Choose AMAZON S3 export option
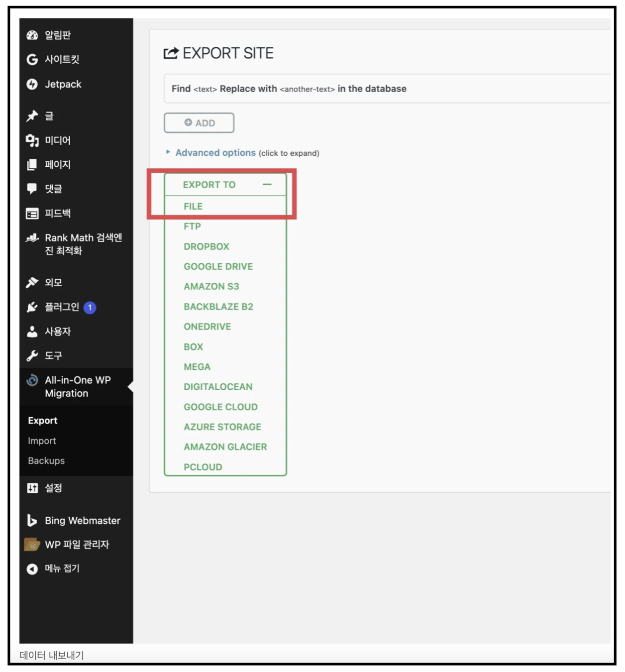The height and width of the screenshot is (672, 625). coord(211,287)
